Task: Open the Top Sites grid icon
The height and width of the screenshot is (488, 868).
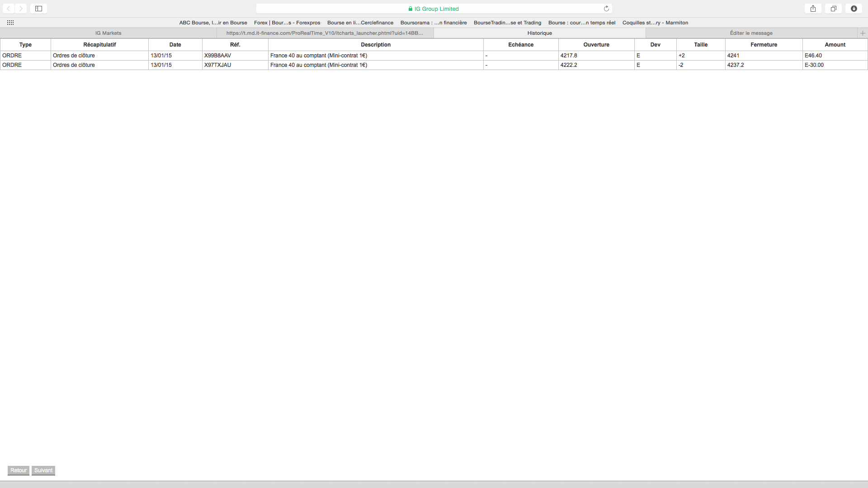Action: (10, 23)
